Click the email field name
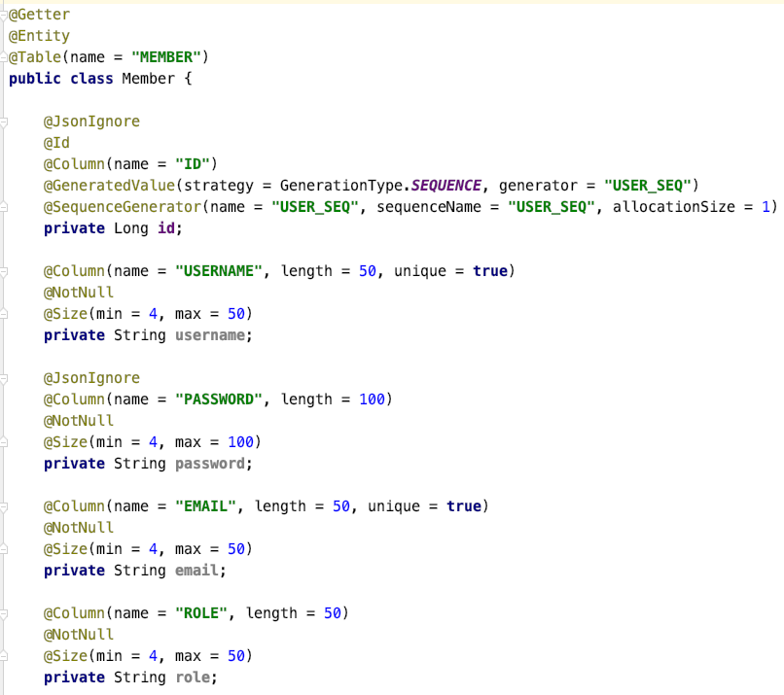Viewport: 784px width, 695px height. tap(196, 571)
